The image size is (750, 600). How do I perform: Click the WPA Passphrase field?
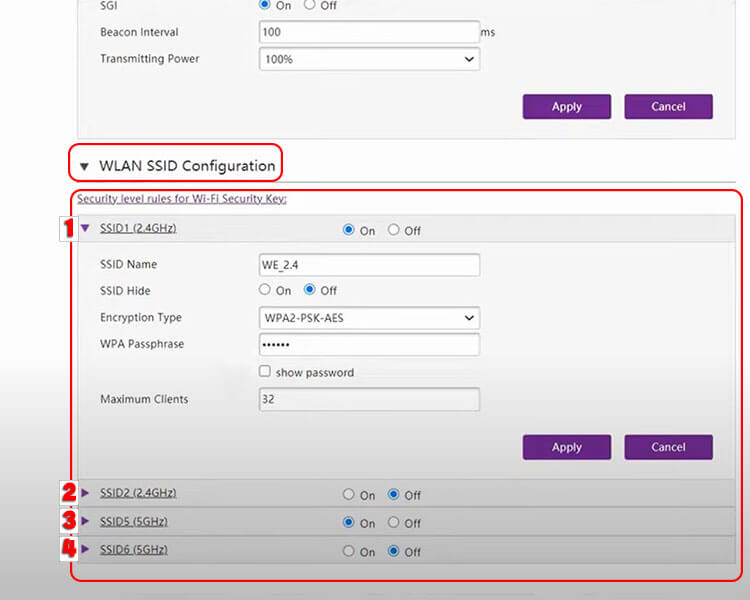tap(369, 345)
